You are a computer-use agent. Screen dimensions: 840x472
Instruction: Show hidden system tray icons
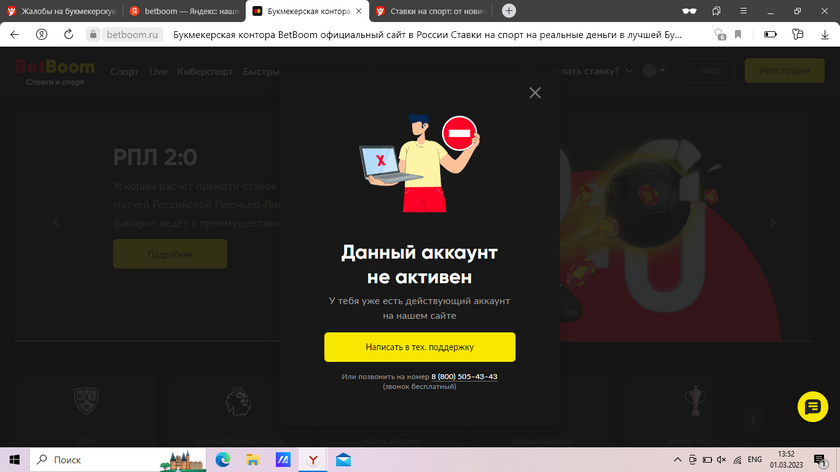(677, 460)
